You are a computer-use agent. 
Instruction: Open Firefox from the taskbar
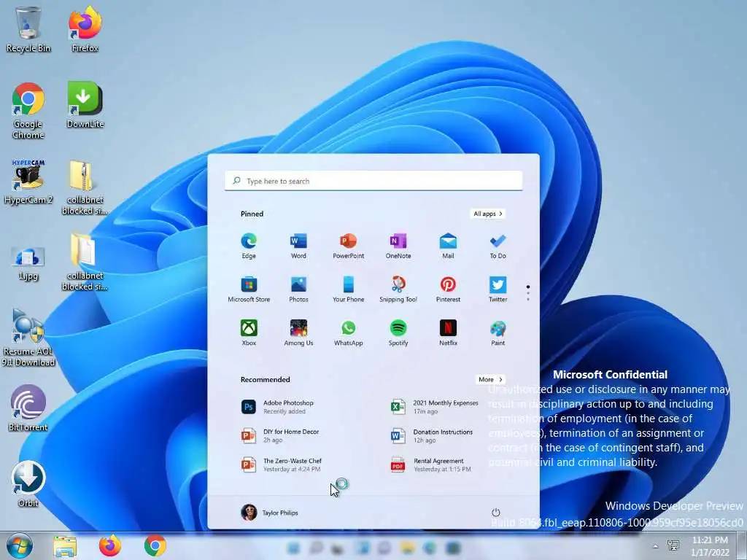(x=110, y=545)
